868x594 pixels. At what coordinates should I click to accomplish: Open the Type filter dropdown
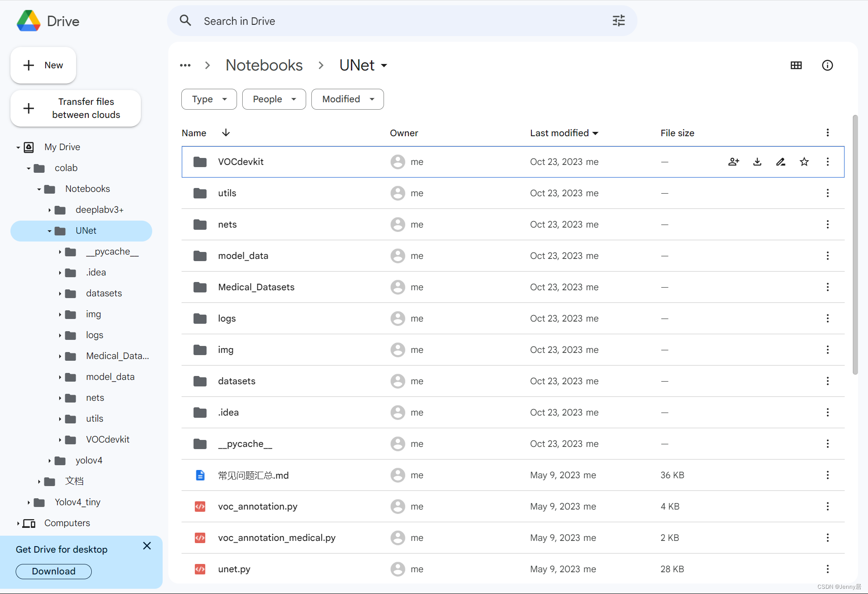click(209, 99)
